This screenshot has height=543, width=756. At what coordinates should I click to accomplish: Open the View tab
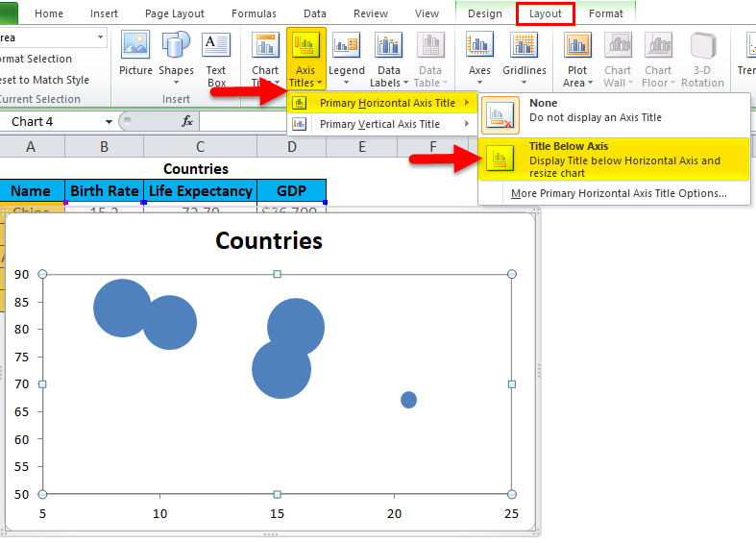point(427,13)
